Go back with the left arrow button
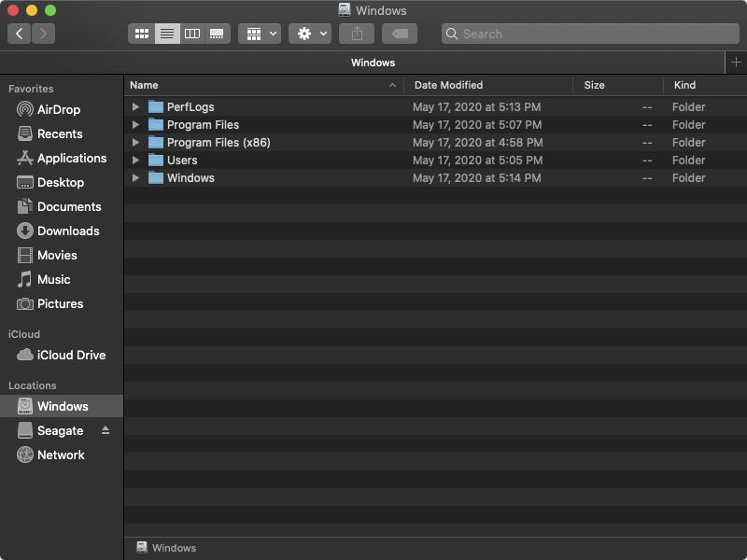The width and height of the screenshot is (747, 560). coord(19,34)
